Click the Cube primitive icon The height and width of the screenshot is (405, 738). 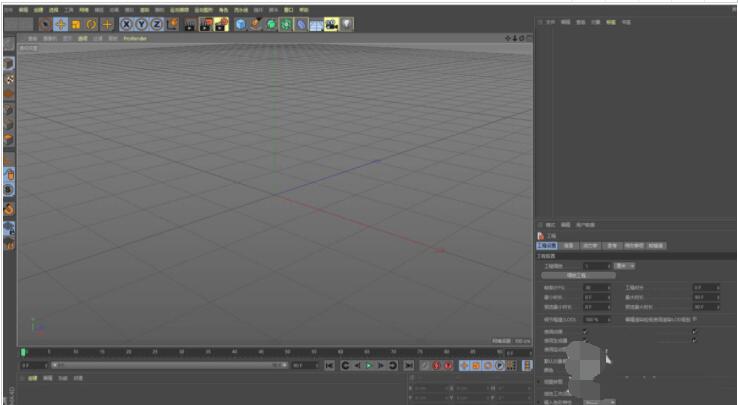[240, 23]
